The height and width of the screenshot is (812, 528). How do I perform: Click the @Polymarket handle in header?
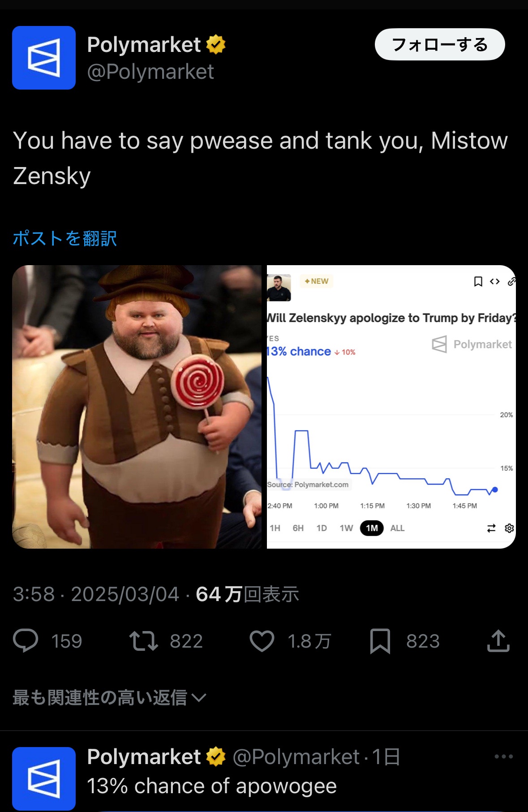pos(150,72)
